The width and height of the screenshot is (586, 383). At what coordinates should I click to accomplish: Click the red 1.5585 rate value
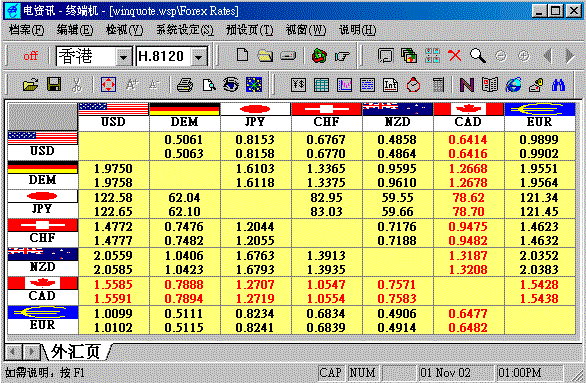point(113,285)
